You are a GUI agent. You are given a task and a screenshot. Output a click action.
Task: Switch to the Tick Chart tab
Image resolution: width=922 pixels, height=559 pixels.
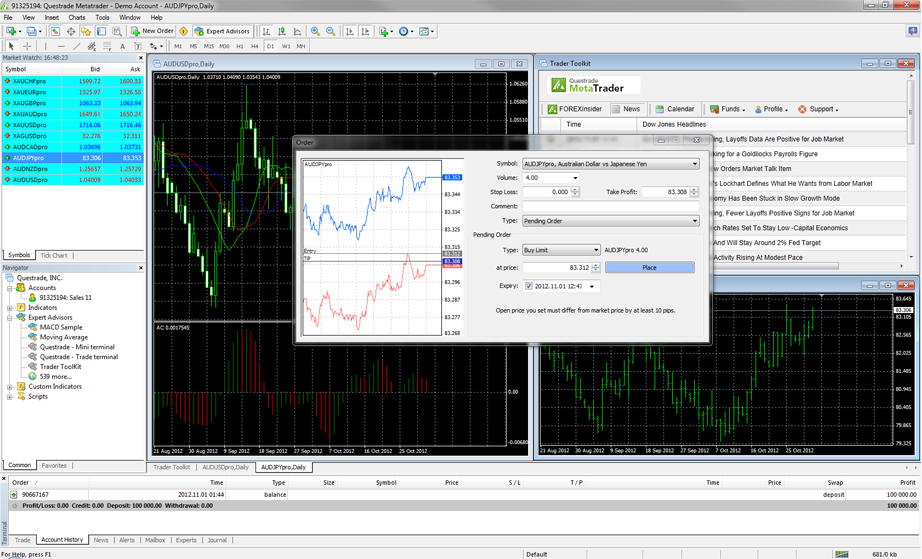click(x=54, y=256)
